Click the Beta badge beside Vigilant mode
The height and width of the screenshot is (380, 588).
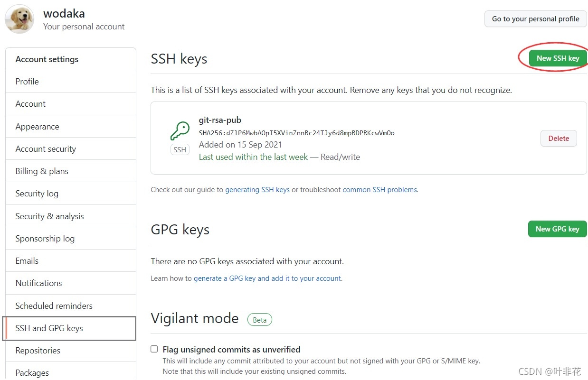click(259, 320)
